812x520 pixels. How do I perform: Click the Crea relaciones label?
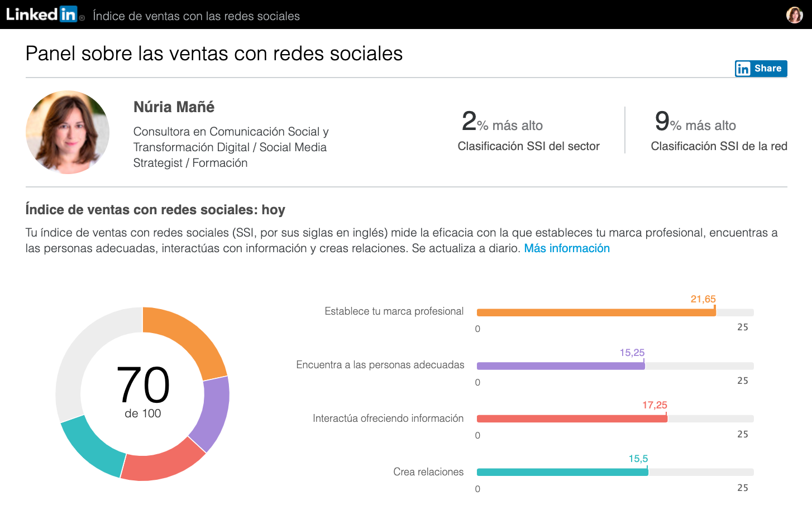[428, 472]
